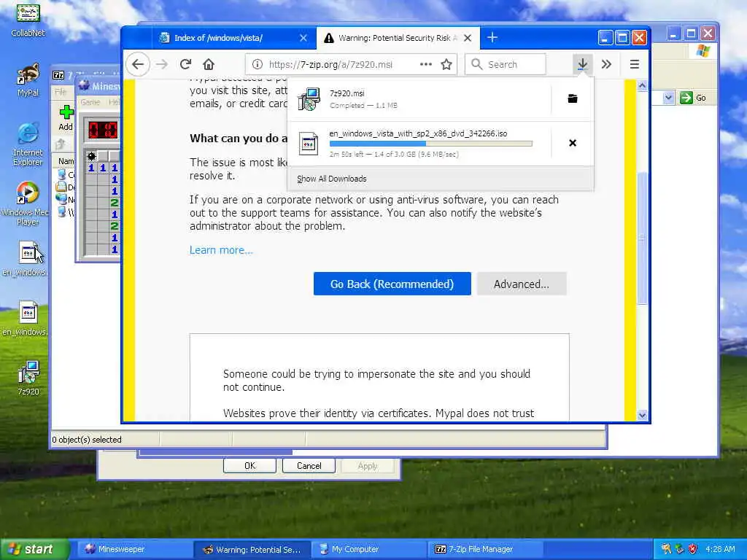Click Go button in My Computer window

(x=694, y=98)
